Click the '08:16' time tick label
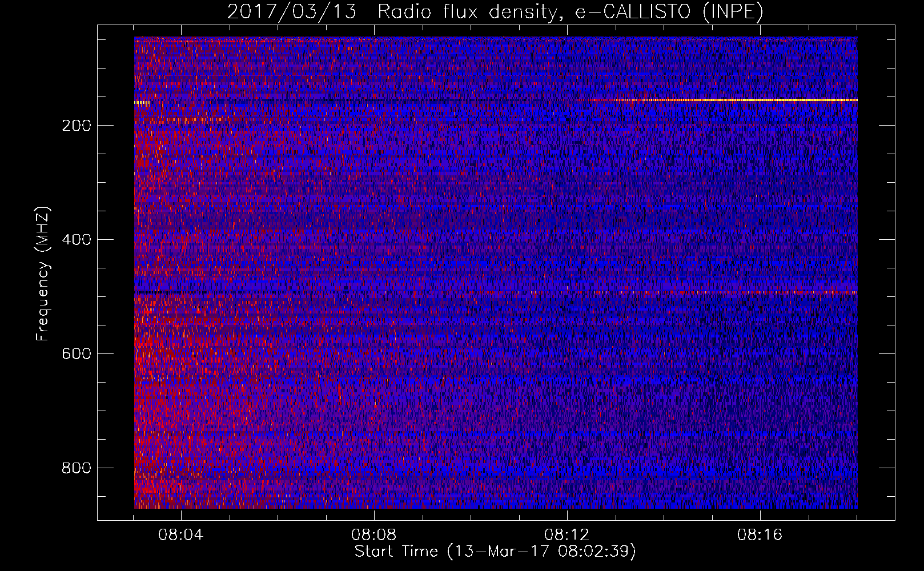The height and width of the screenshot is (571, 924). click(760, 535)
